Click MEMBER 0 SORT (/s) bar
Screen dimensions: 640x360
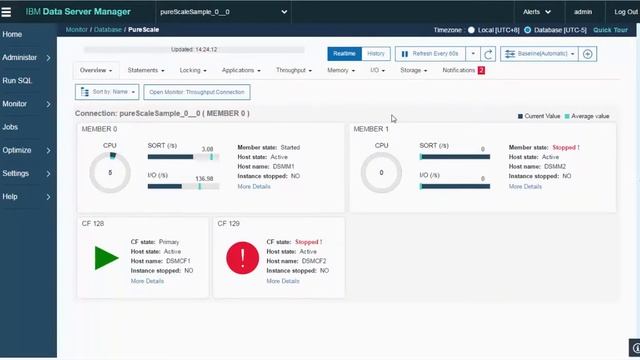click(x=183, y=157)
